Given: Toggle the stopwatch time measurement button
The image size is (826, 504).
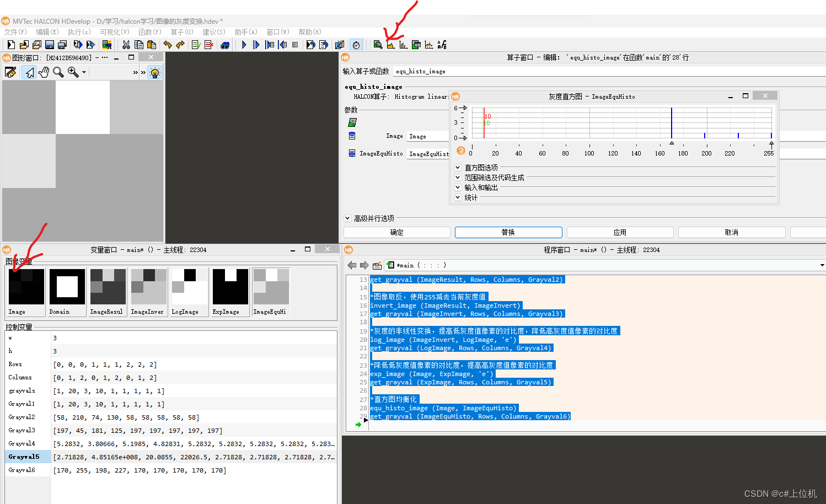Looking at the screenshot, I should tap(356, 45).
